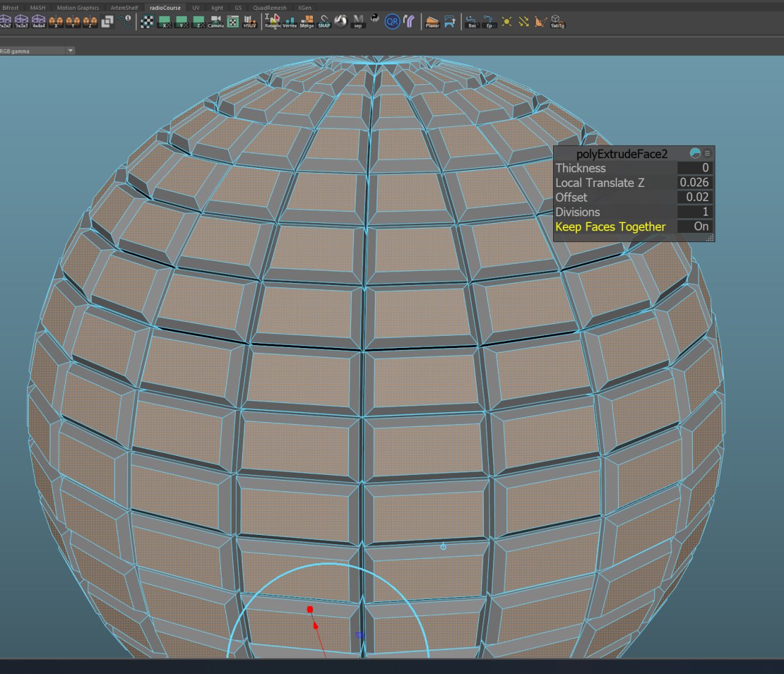Click the Local Translate Z value field

tap(695, 183)
